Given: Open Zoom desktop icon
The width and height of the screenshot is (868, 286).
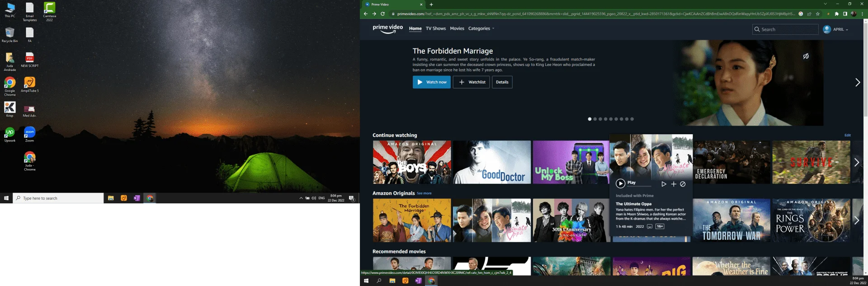Looking at the screenshot, I should pos(30,134).
